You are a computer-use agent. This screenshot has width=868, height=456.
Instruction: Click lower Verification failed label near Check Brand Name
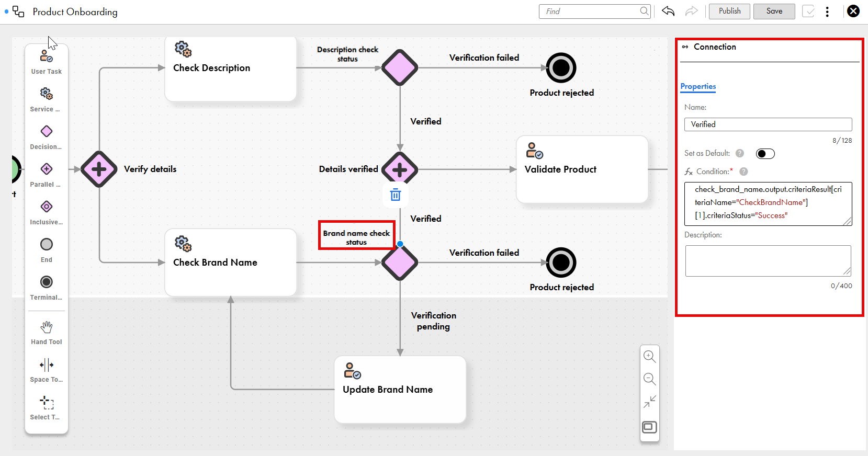tap(484, 253)
